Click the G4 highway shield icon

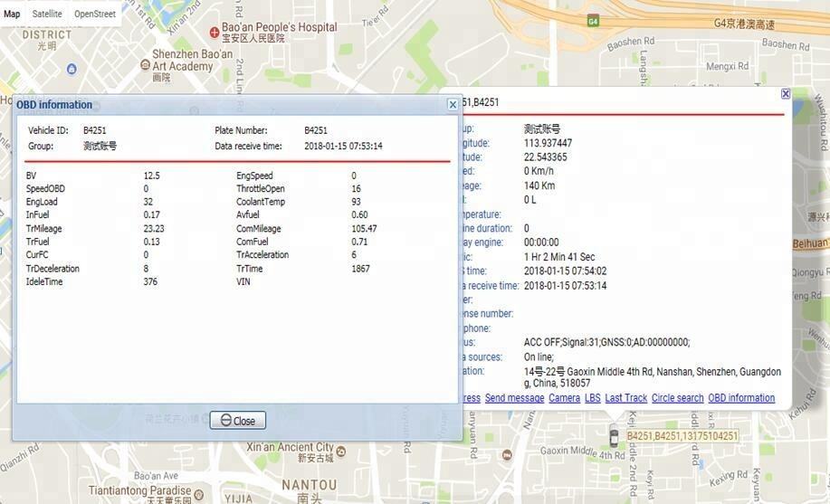593,22
